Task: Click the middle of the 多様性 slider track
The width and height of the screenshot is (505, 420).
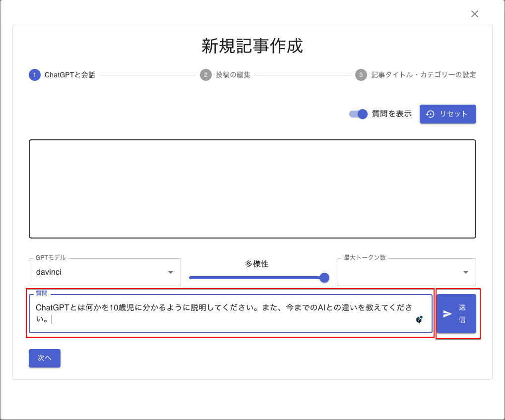Action: pos(256,278)
